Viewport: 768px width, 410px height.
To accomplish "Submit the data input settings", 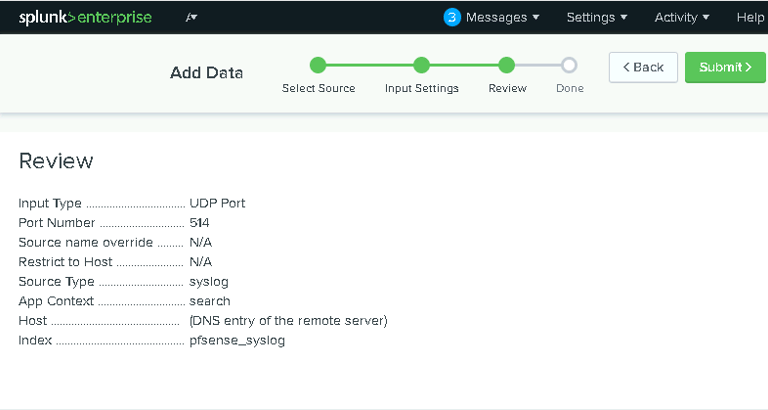I will pos(725,68).
